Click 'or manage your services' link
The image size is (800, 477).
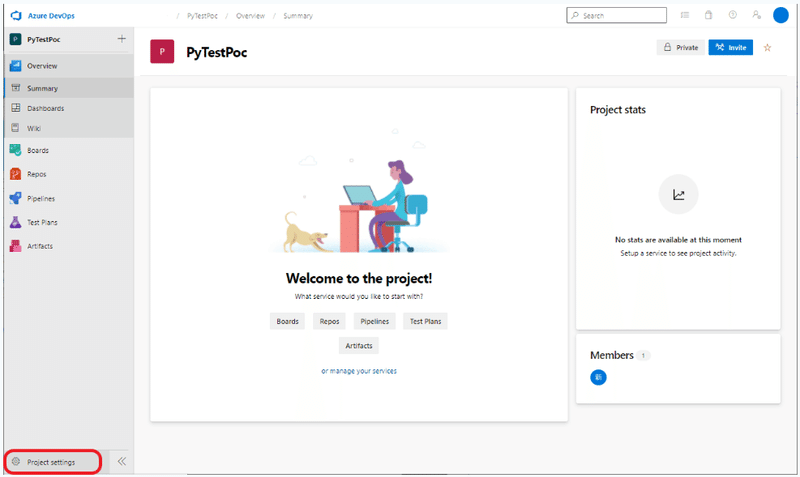click(x=359, y=371)
